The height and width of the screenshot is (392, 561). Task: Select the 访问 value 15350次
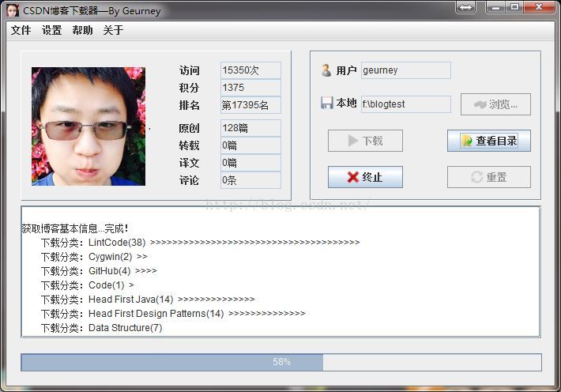click(x=250, y=70)
